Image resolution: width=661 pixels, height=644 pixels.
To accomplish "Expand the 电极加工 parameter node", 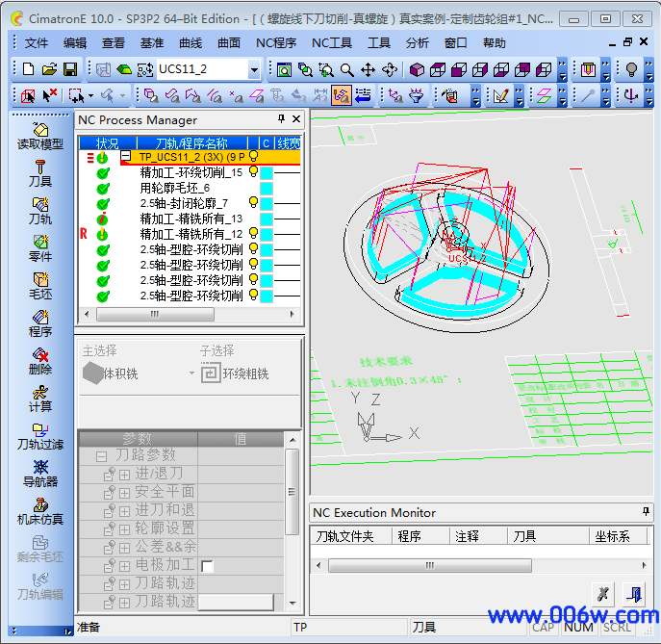I will [x=124, y=566].
